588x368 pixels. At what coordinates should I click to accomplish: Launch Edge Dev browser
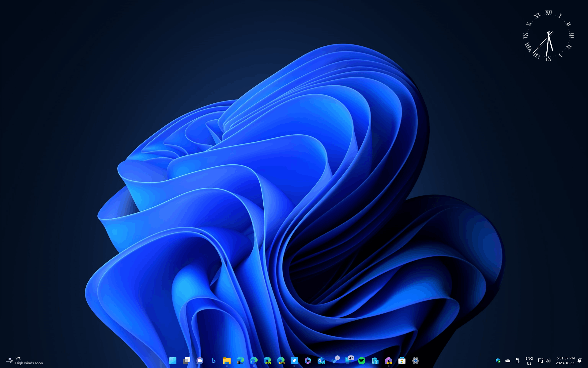267,361
